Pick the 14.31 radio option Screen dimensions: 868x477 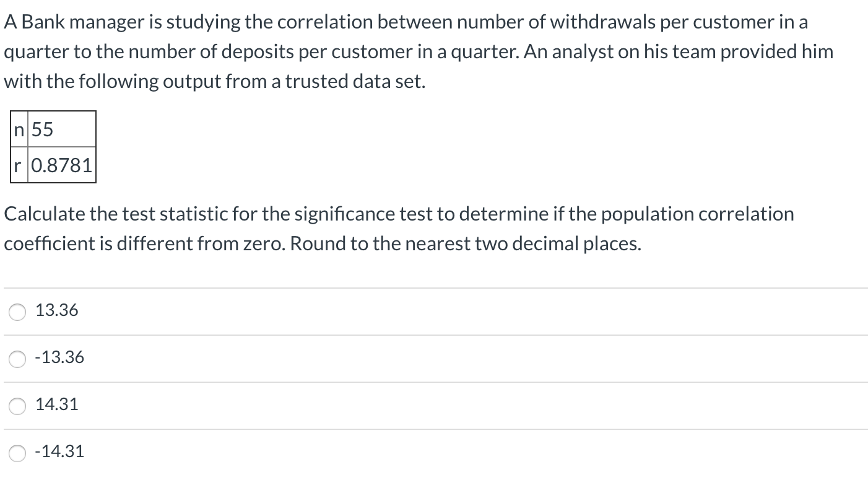pos(17,406)
